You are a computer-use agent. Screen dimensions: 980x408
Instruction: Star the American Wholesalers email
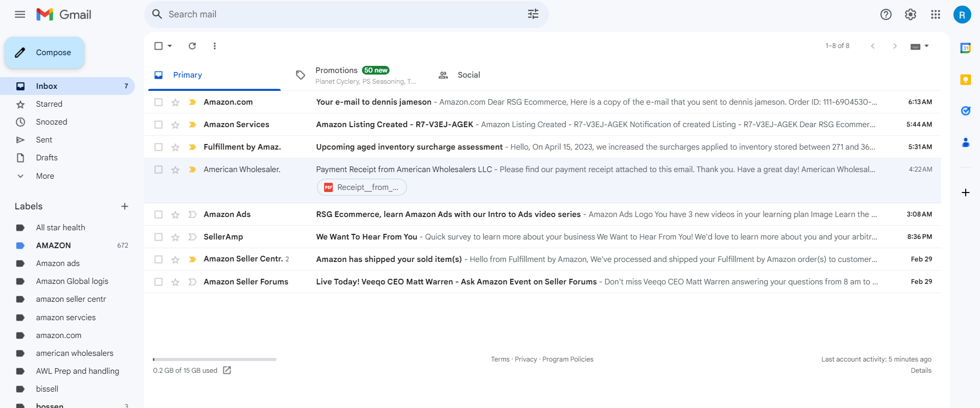pyautogui.click(x=175, y=170)
